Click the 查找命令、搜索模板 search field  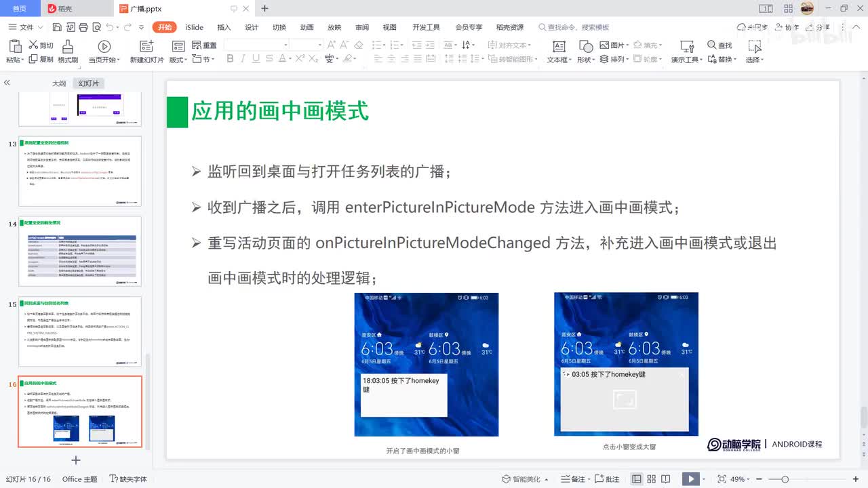574,28
